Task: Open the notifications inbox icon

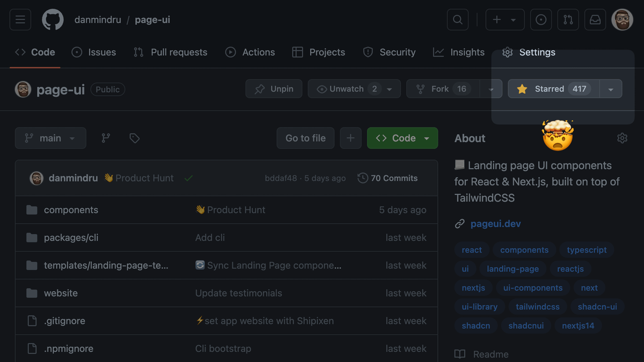Action: (x=595, y=20)
